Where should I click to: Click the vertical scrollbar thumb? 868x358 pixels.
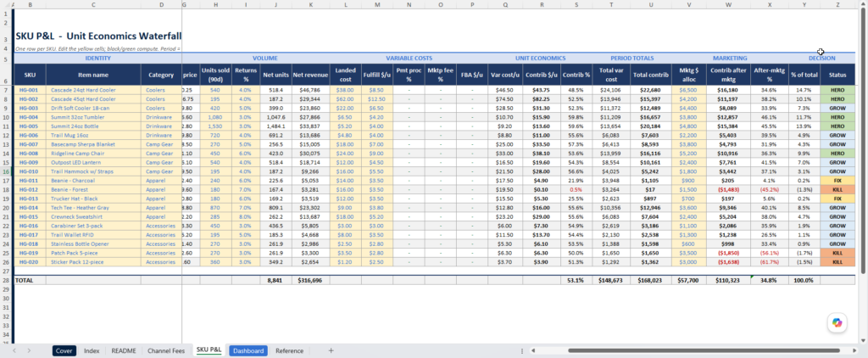tap(864, 142)
